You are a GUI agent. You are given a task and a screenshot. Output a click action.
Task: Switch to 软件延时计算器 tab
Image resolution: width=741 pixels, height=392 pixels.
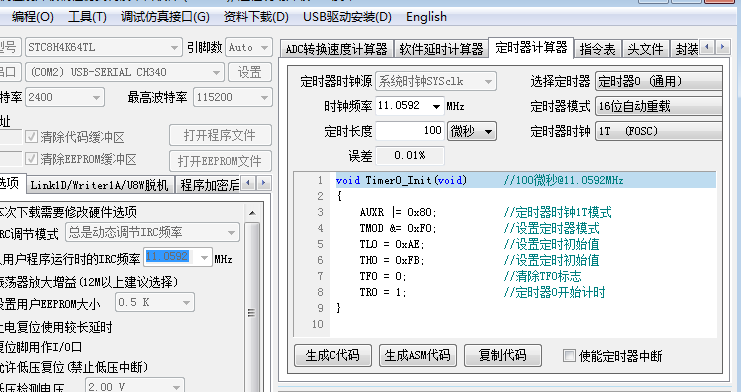(441, 49)
